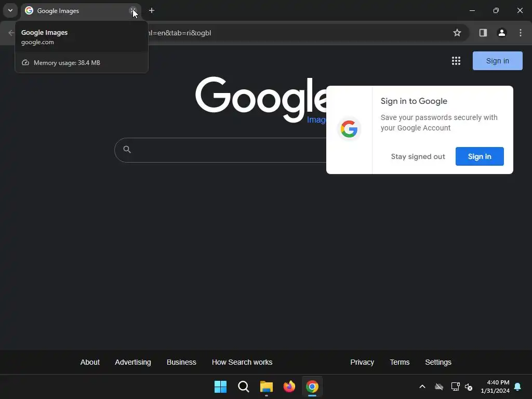Open Windows taskbar search
This screenshot has width=532, height=399.
(243, 387)
